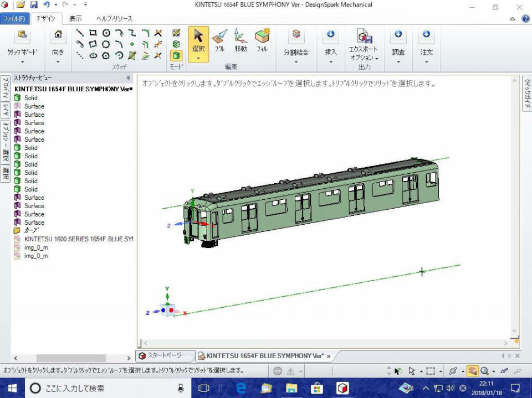Activate the フィル (Fill) tool
Image resolution: width=532 pixels, height=398 pixels.
[262, 40]
